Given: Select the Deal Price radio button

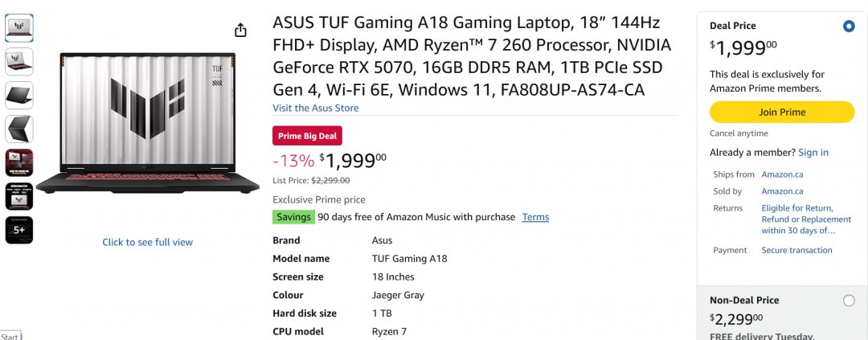Looking at the screenshot, I should pos(849,27).
